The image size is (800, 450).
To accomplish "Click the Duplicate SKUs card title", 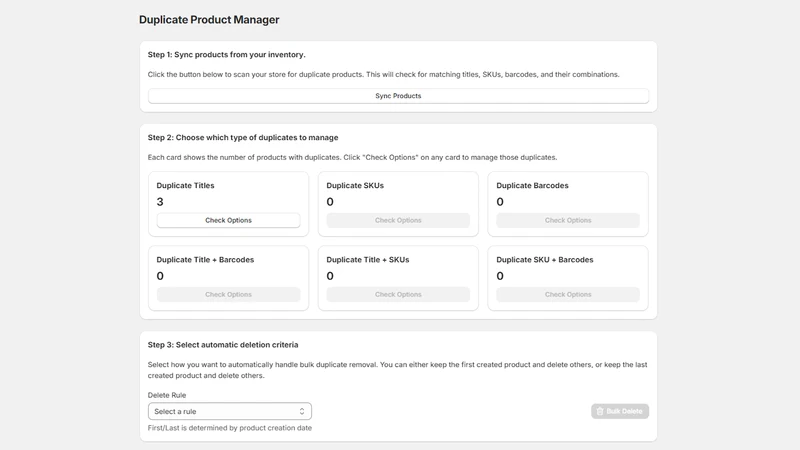I will tap(355, 186).
